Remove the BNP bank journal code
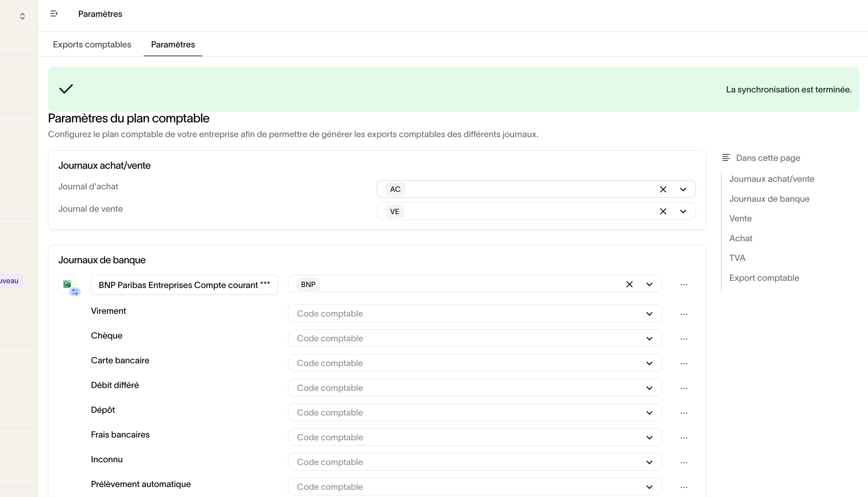868x497 pixels. click(629, 284)
